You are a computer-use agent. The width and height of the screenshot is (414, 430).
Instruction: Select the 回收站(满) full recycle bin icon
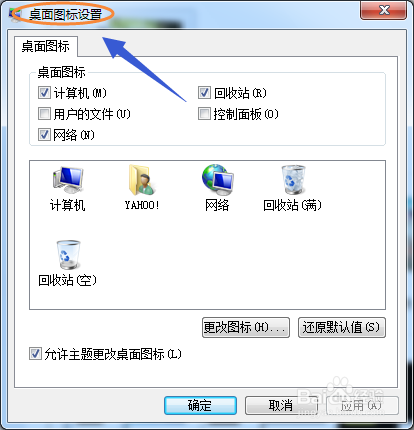pyautogui.click(x=293, y=180)
